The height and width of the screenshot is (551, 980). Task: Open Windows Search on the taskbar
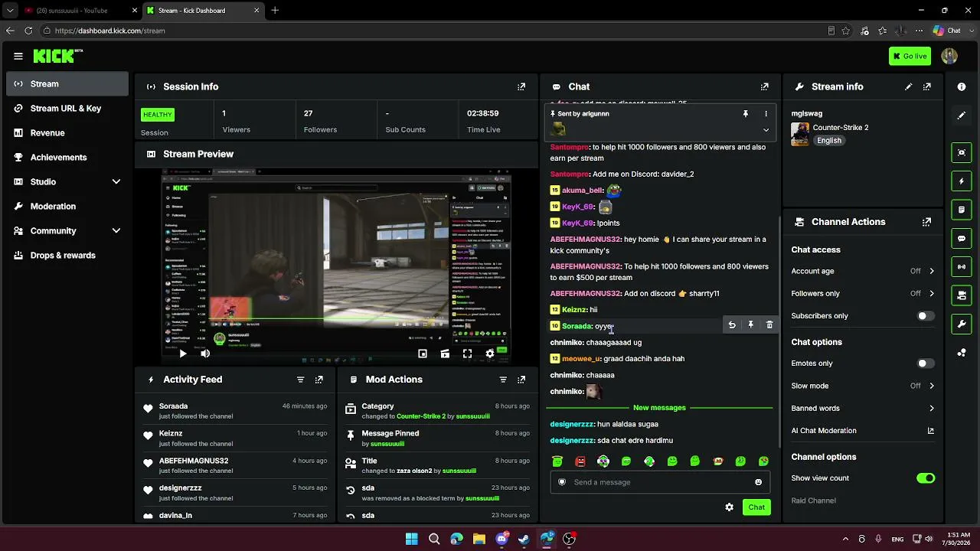tap(434, 539)
